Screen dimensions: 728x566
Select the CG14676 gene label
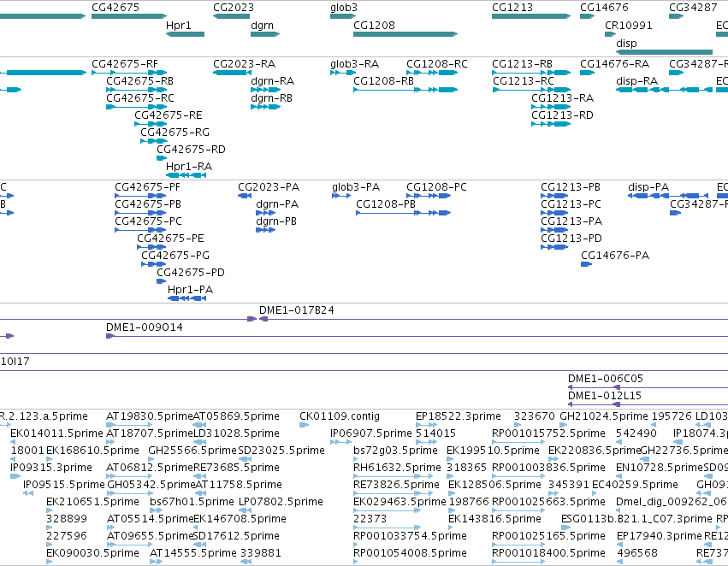pos(604,8)
